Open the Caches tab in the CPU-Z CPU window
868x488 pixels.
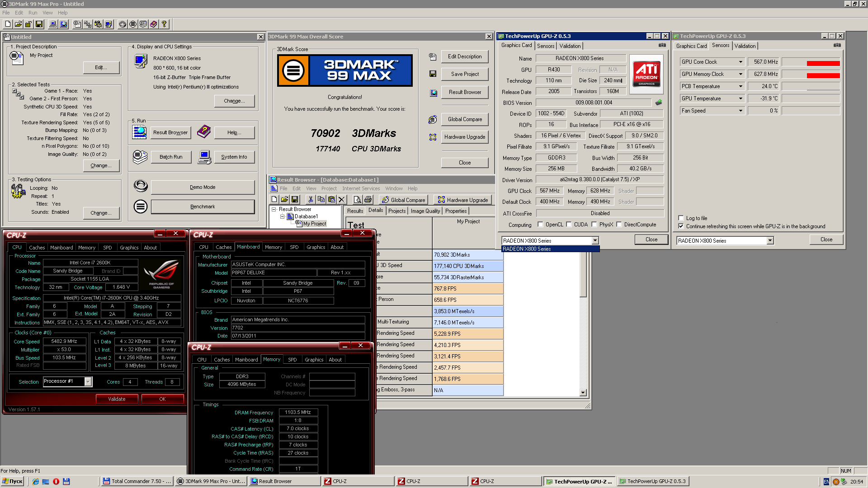pos(37,248)
